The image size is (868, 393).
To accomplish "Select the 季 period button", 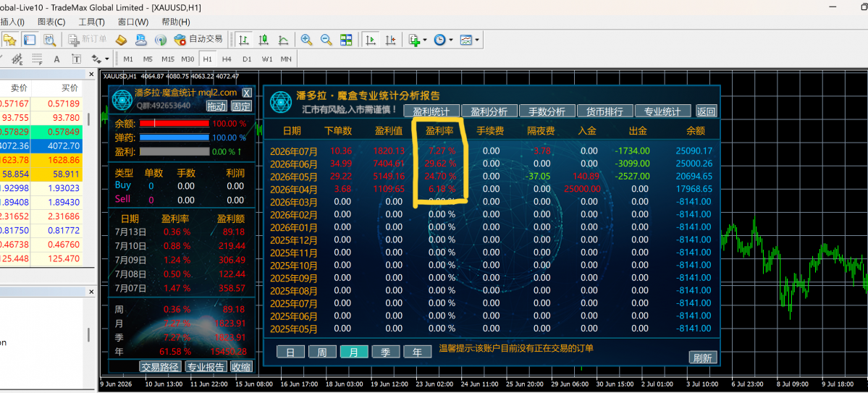I will click(x=386, y=352).
